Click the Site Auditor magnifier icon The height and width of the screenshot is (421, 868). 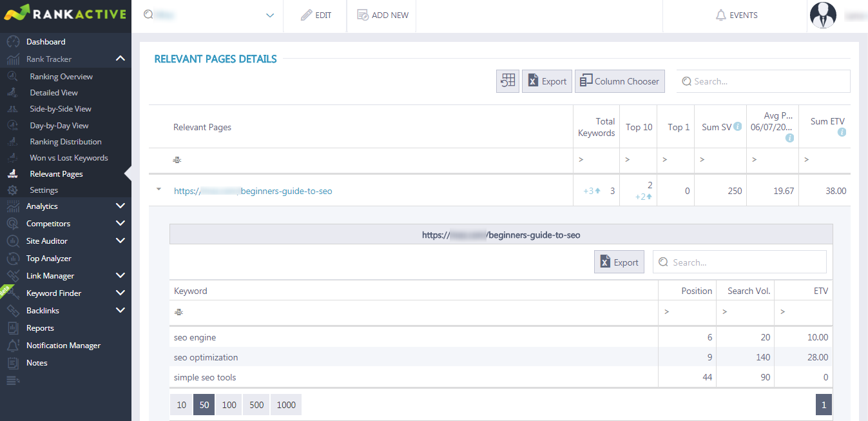click(x=13, y=241)
